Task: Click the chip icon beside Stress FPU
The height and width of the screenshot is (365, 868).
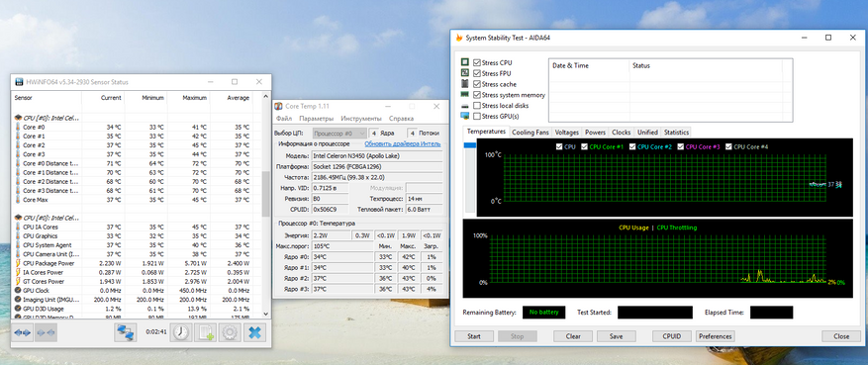Action: pyautogui.click(x=465, y=73)
